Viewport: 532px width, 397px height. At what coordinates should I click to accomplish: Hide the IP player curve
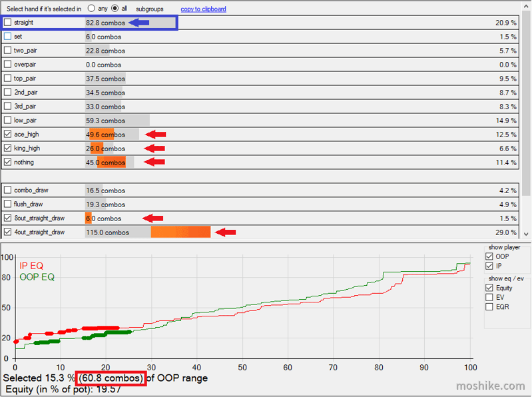pyautogui.click(x=489, y=266)
